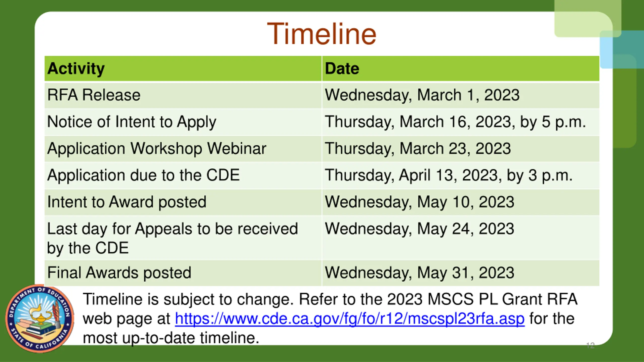Image resolution: width=644 pixels, height=362 pixels.
Task: Select the Last day for Appeals cell
Action: [173, 238]
